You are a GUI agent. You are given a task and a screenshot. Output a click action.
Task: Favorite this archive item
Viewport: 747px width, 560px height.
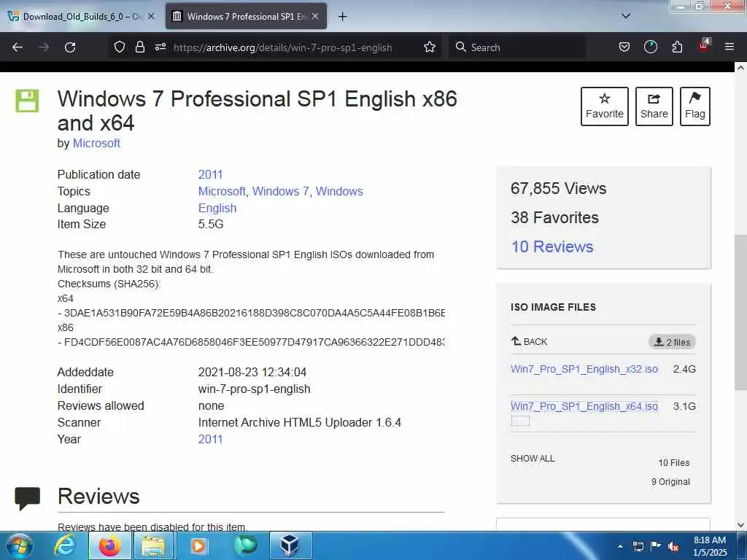click(605, 106)
